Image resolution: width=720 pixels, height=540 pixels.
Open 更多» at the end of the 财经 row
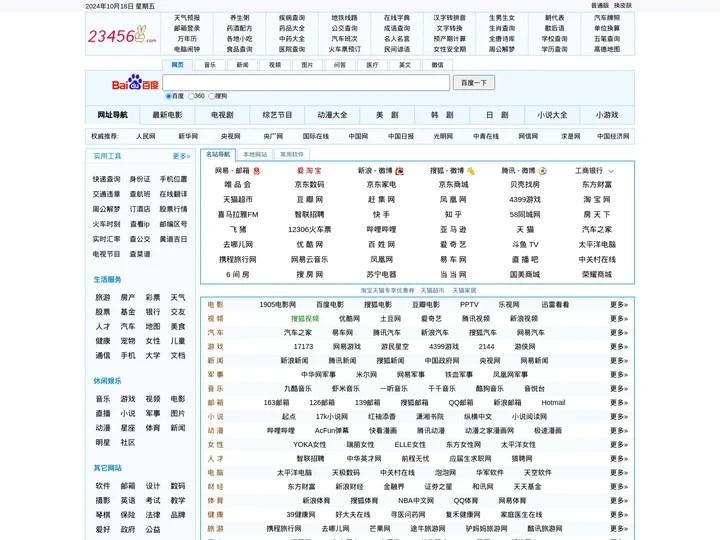619,487
